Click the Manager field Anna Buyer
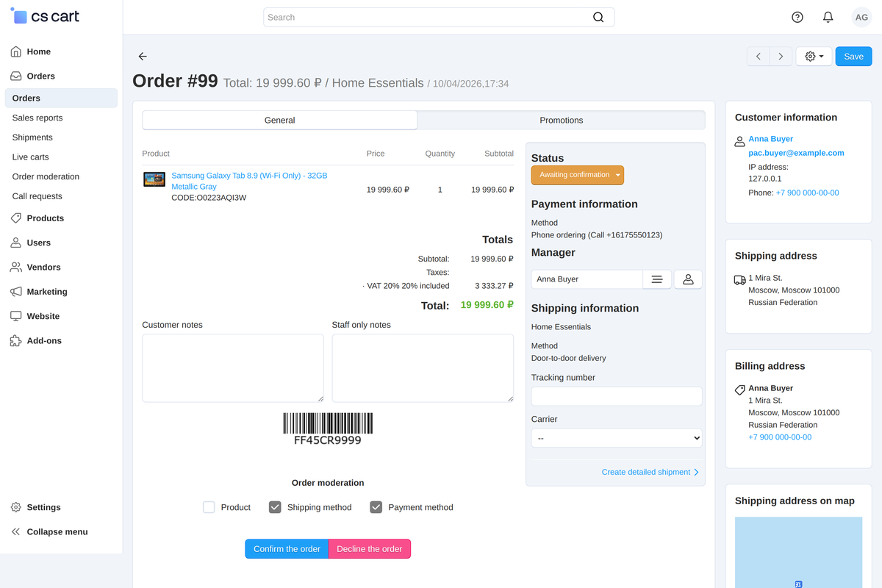Viewport: 882px width, 588px height. coord(587,279)
